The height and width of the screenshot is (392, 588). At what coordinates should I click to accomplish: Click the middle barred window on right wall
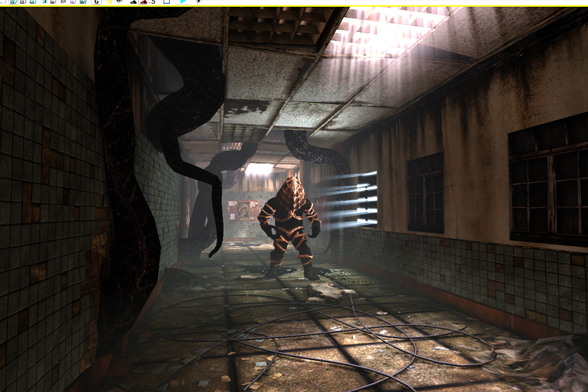(425, 192)
